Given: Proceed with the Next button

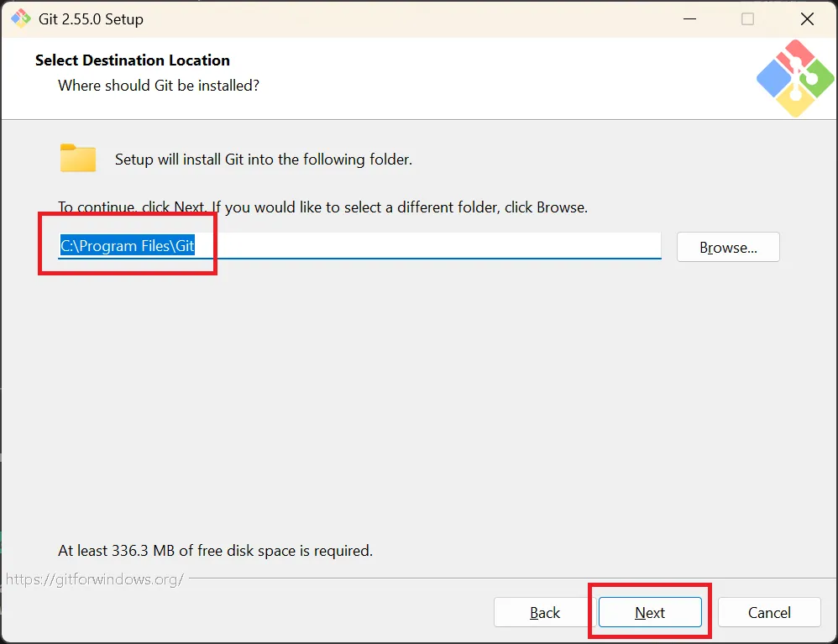Looking at the screenshot, I should tap(650, 612).
